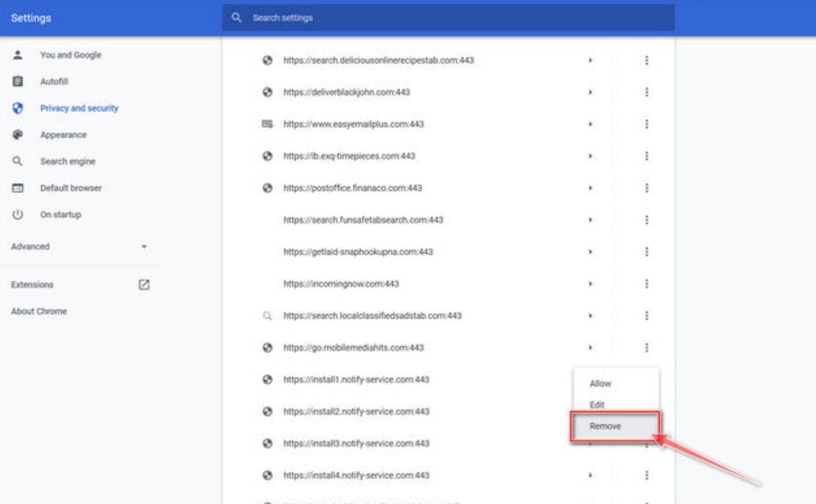Click the site icon for www.easyemailplus.com
This screenshot has width=816, height=504.
click(x=267, y=124)
